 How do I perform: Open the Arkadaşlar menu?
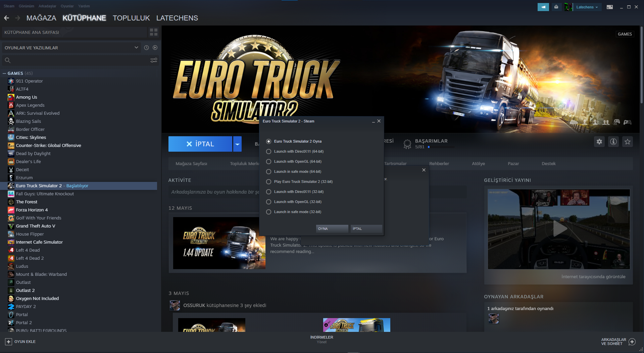(47, 6)
